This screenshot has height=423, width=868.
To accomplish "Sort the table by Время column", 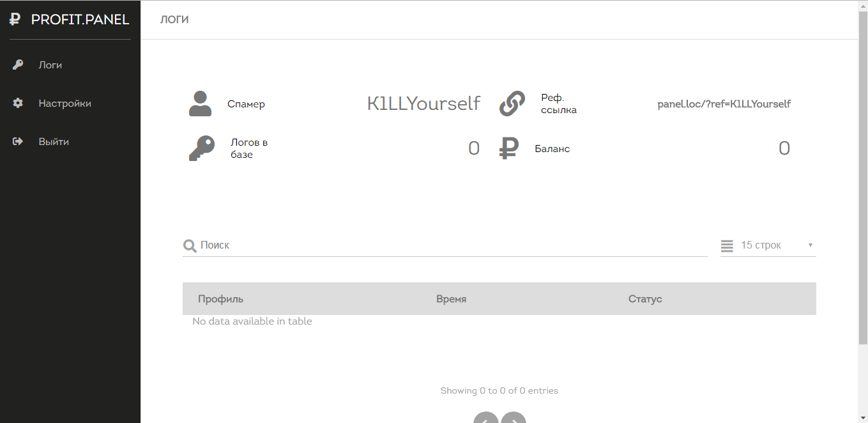I will pyautogui.click(x=451, y=298).
